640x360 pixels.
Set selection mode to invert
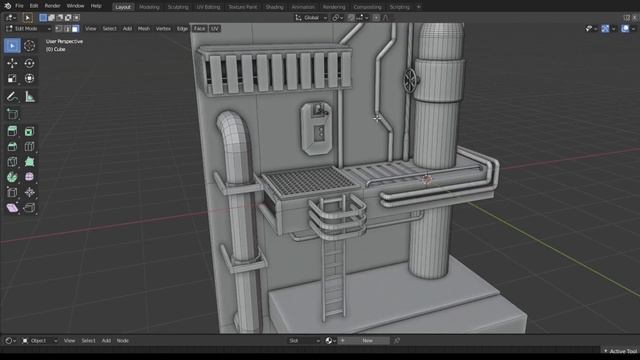click(68, 18)
